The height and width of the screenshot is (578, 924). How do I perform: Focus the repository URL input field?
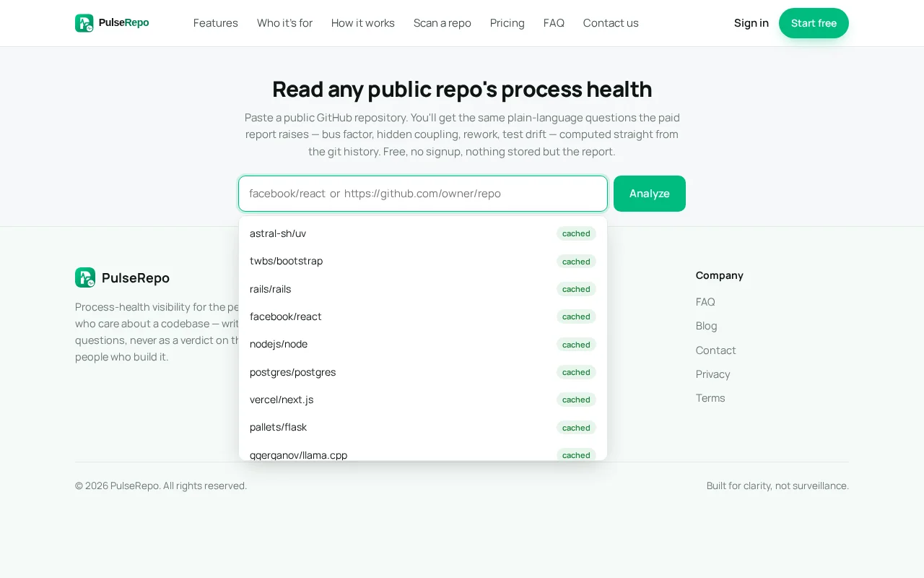pos(423,194)
